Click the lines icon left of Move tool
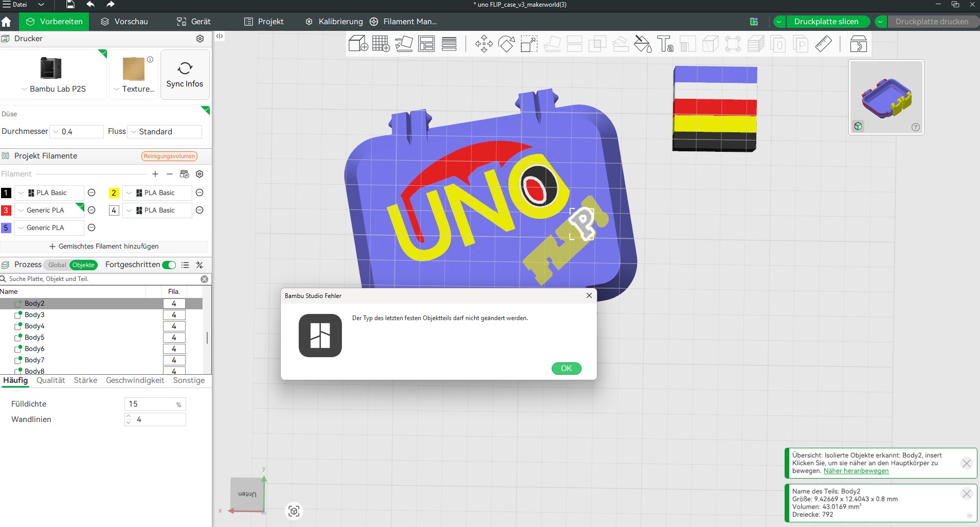 [449, 44]
